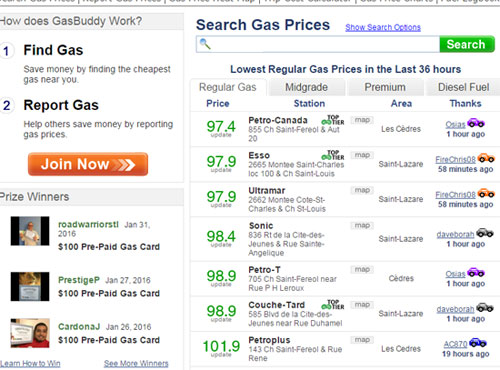Click the orange Join Now button

88,164
